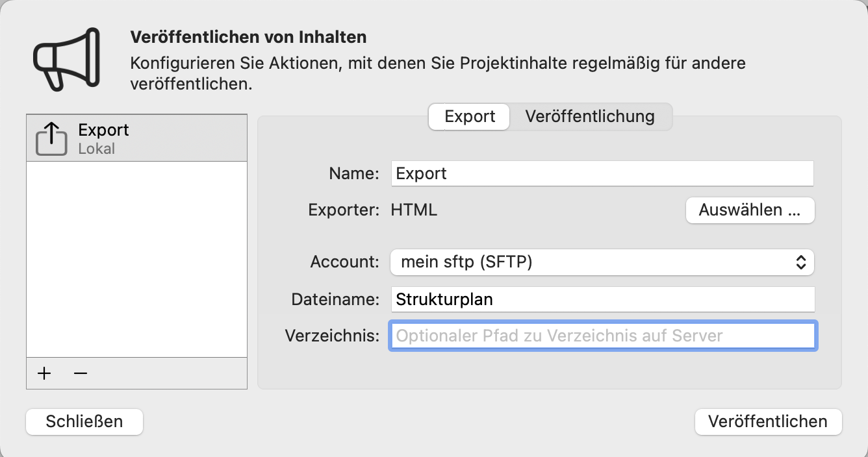
Task: Open the Veröffentlichung tab
Action: pos(589,117)
